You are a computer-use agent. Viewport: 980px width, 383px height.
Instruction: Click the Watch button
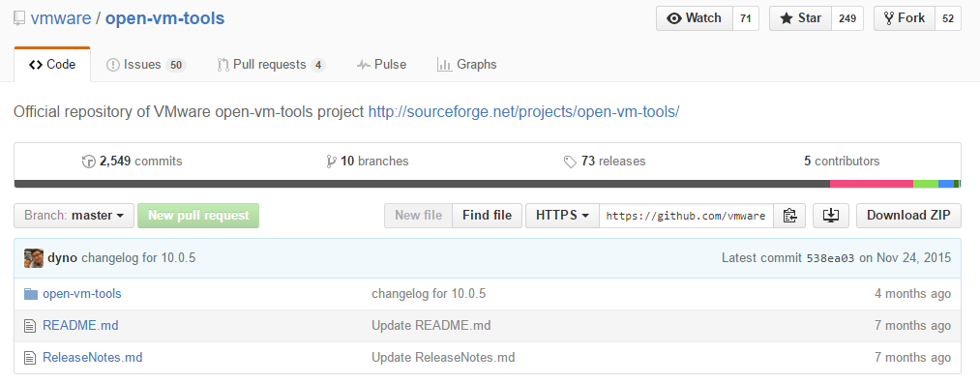click(694, 18)
